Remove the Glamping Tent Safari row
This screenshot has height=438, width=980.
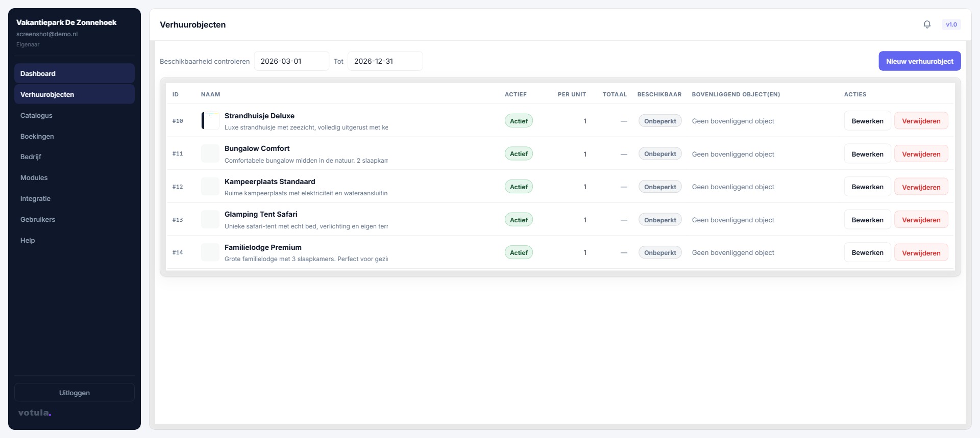pos(921,220)
